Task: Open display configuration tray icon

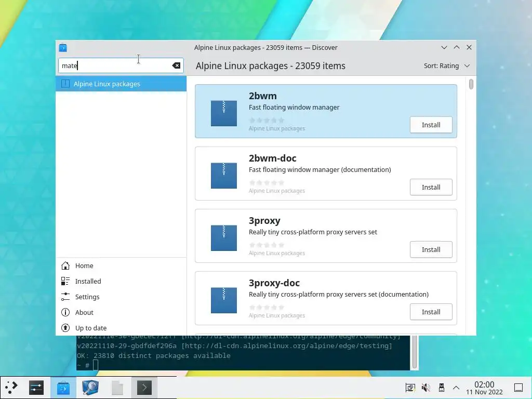Action: 410,388
